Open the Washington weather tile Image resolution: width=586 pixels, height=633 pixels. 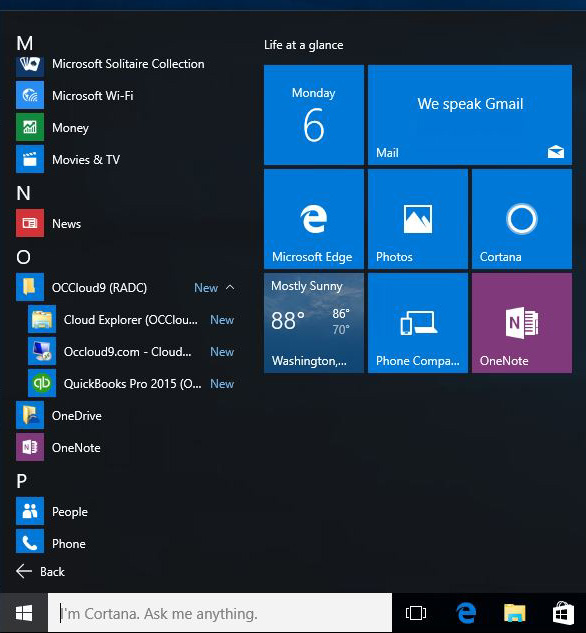click(x=314, y=323)
